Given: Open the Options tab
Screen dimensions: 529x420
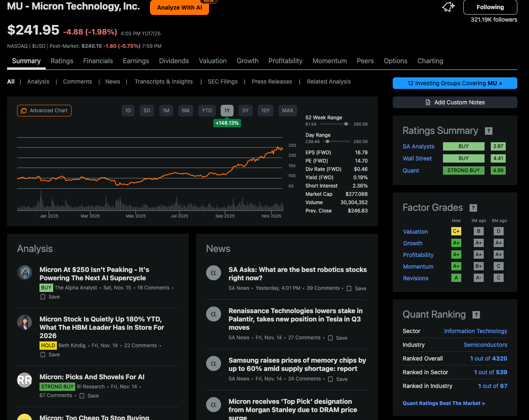Looking at the screenshot, I should pyautogui.click(x=396, y=61).
